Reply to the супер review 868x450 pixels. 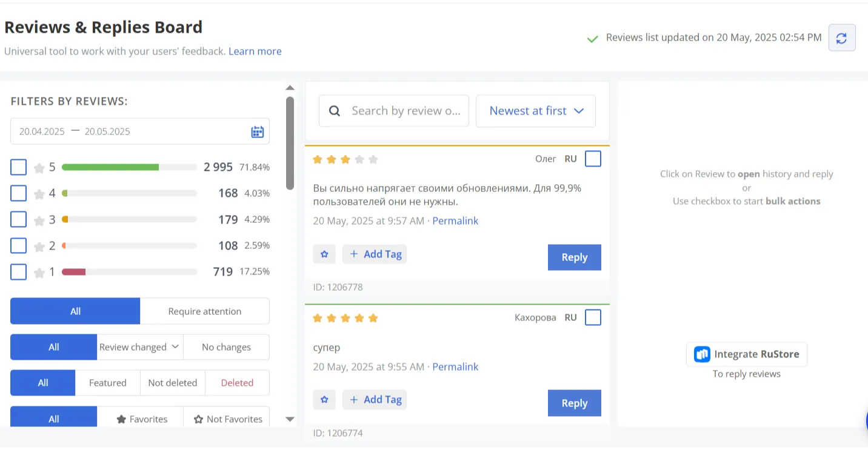pyautogui.click(x=575, y=403)
